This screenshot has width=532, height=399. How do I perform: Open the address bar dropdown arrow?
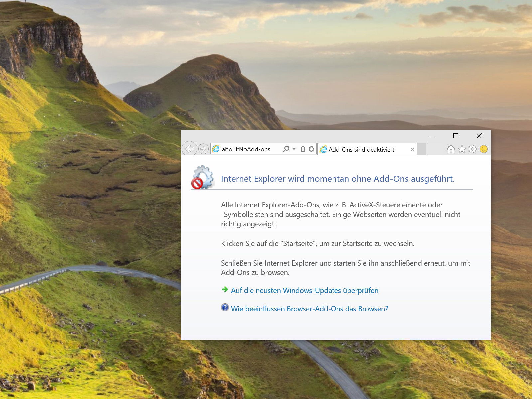coord(294,149)
